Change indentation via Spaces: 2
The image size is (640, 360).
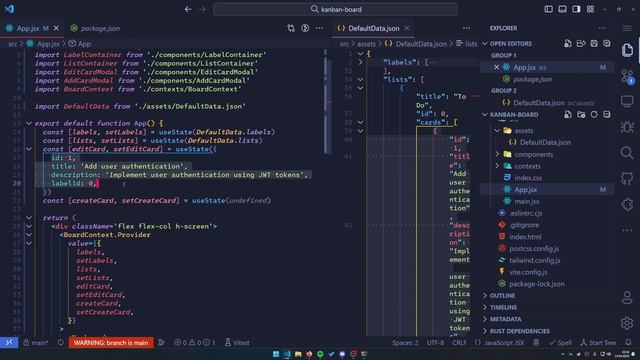pyautogui.click(x=405, y=343)
